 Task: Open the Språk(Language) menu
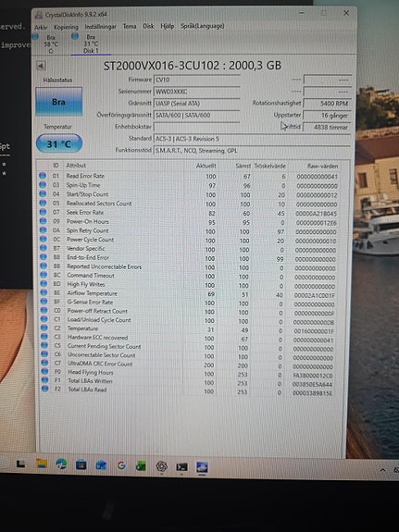coord(203,26)
